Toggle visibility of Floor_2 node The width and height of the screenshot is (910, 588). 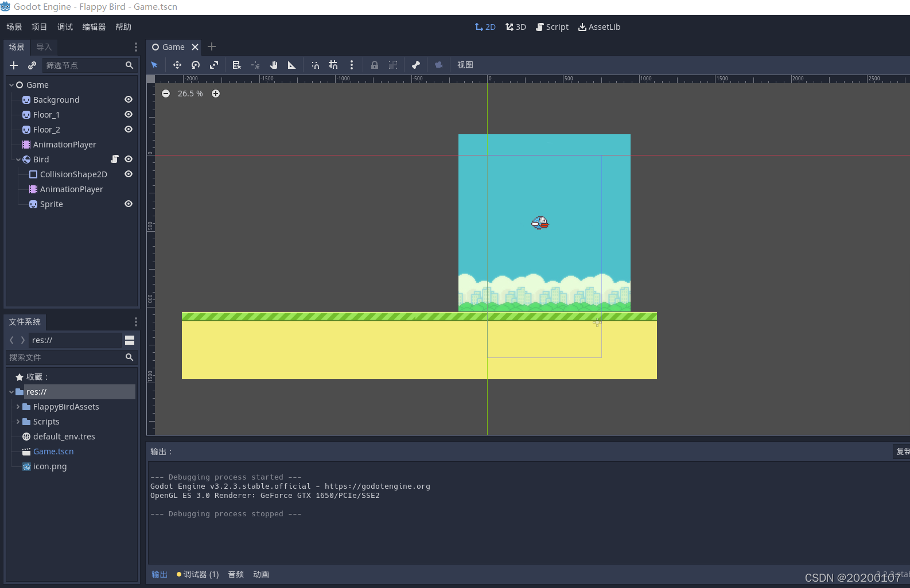coord(129,129)
